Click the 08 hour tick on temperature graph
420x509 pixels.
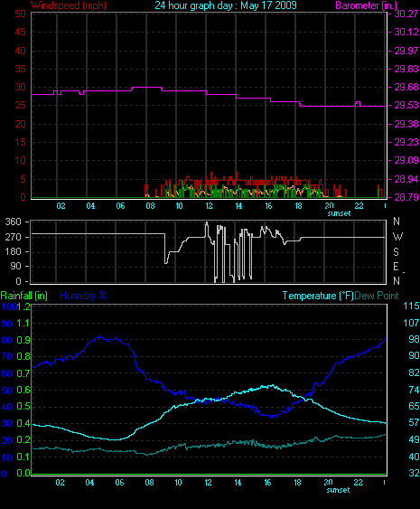click(x=149, y=483)
